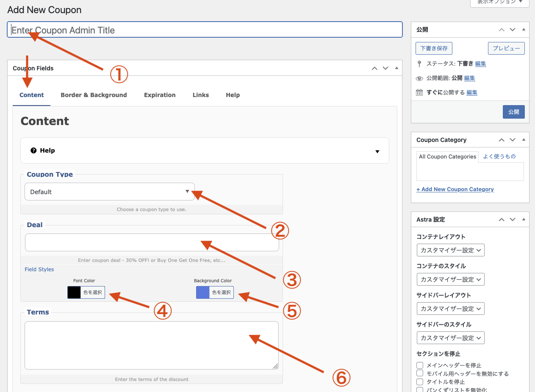Move the Coupon Fields panel up
Image resolution: width=535 pixels, height=392 pixels.
pos(374,68)
